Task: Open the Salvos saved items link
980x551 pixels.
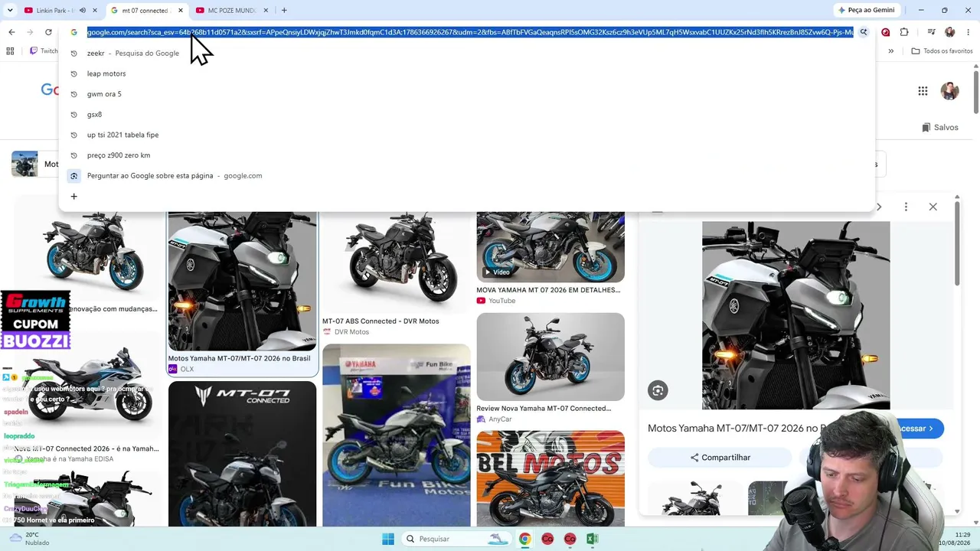Action: (x=940, y=127)
